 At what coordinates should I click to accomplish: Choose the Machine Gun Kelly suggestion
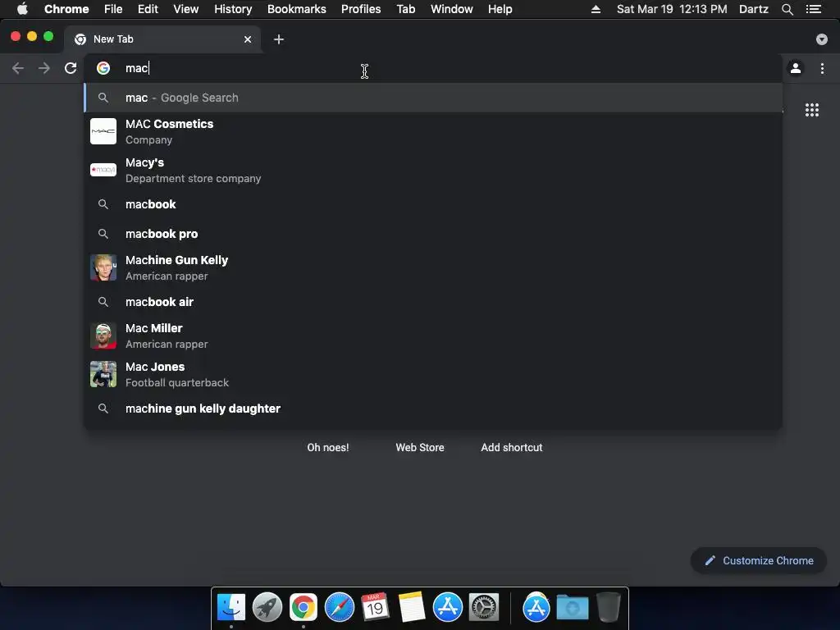pyautogui.click(x=433, y=267)
